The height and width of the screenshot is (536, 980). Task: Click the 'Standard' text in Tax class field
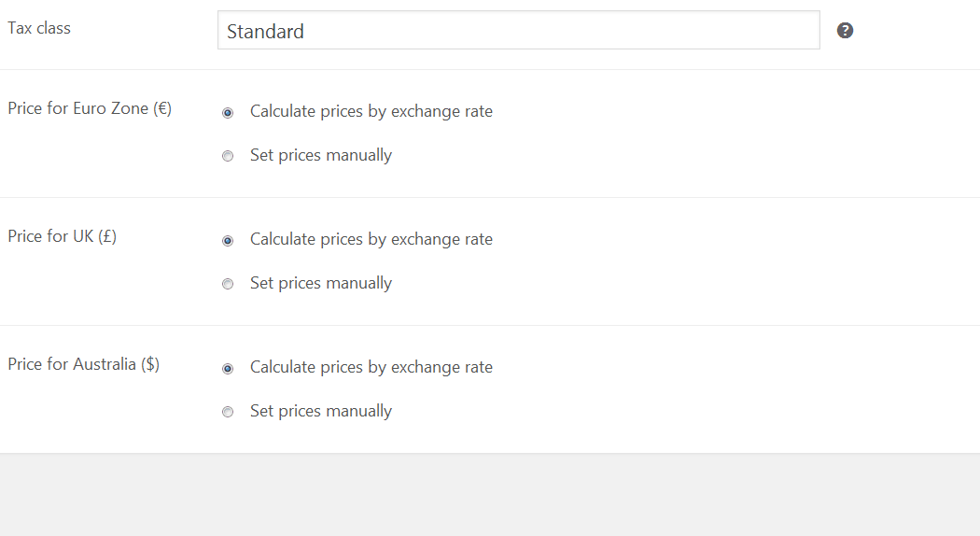click(266, 32)
